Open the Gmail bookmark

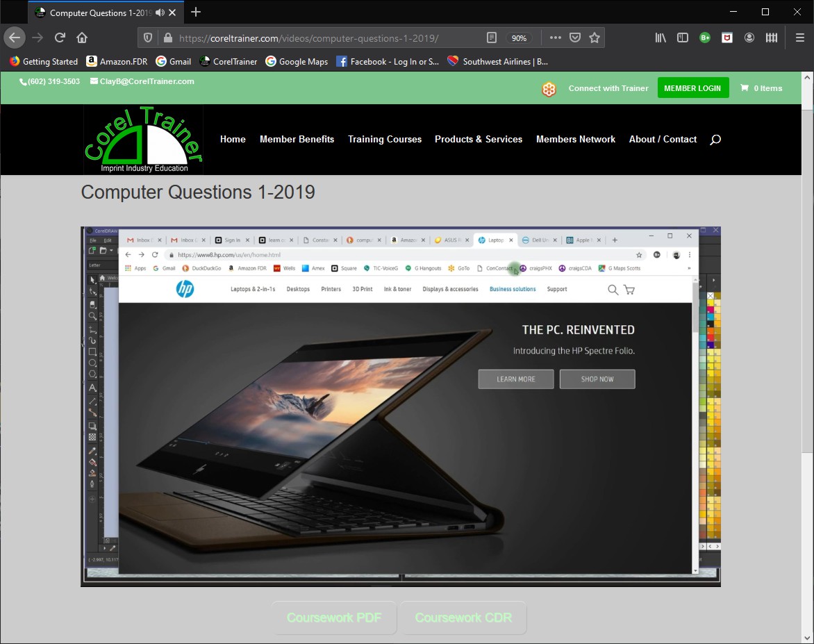174,61
